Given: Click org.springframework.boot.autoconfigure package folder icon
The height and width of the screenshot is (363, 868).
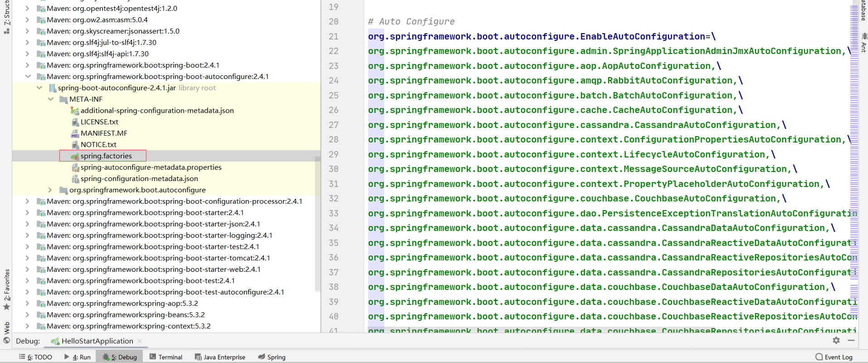Looking at the screenshot, I should [64, 190].
